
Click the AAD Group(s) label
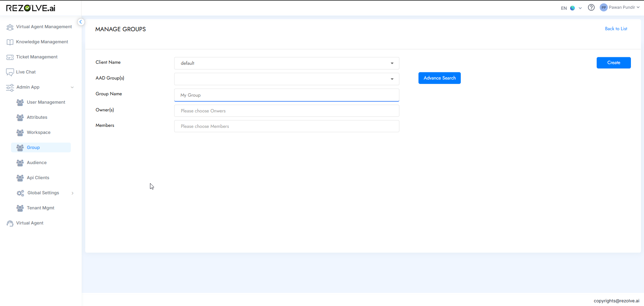pyautogui.click(x=110, y=78)
